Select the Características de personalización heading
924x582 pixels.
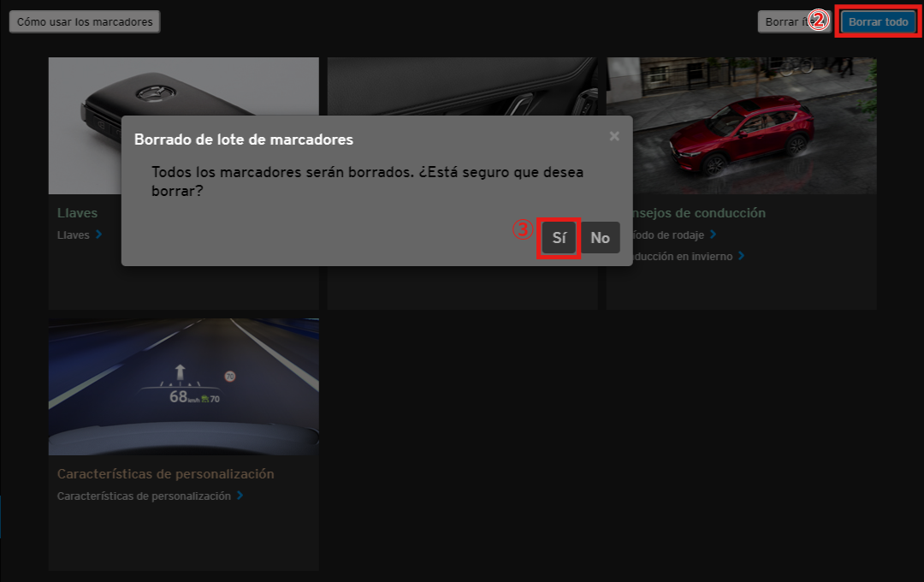[165, 474]
